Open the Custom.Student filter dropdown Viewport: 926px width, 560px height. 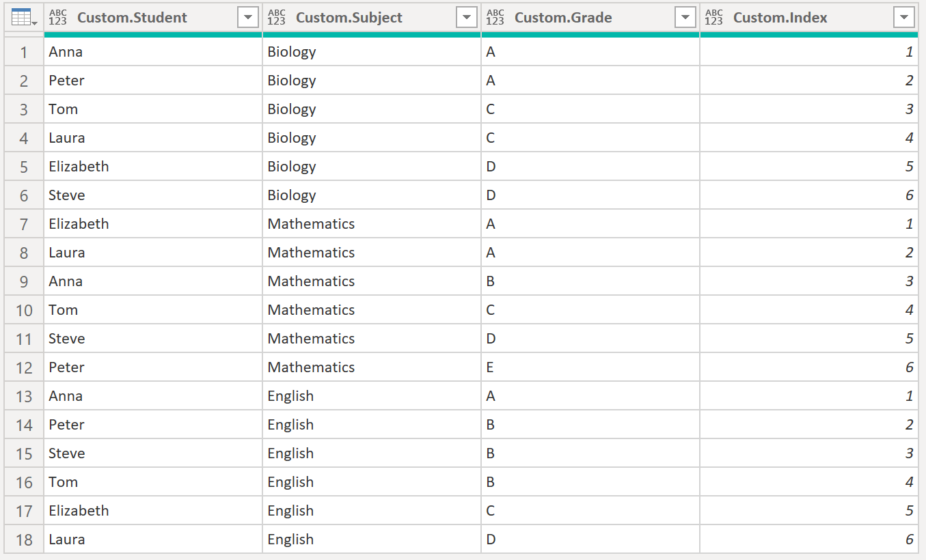point(248,18)
